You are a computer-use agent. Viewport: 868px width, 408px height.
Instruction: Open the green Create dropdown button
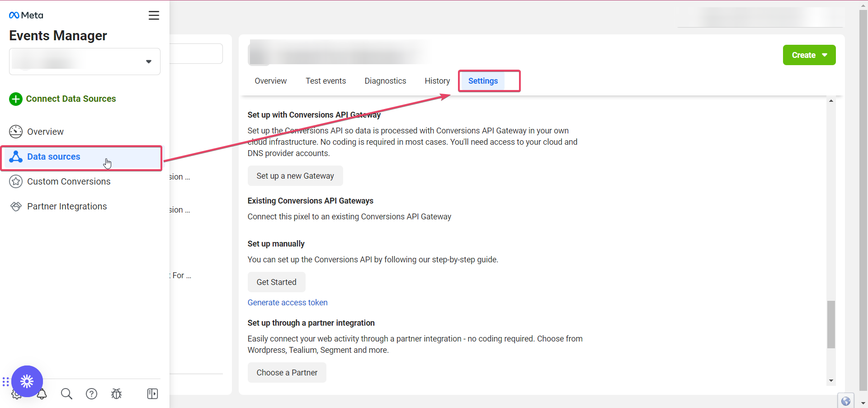click(809, 55)
